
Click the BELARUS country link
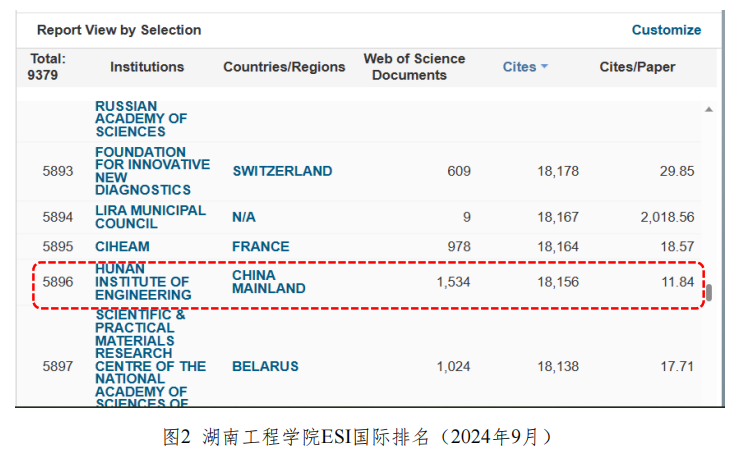pos(265,366)
